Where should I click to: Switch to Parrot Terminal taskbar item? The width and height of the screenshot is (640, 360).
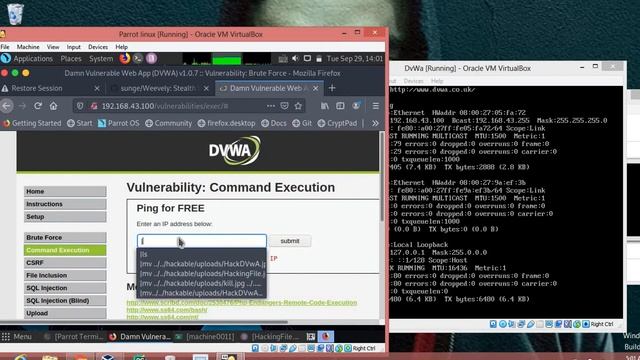(74, 337)
